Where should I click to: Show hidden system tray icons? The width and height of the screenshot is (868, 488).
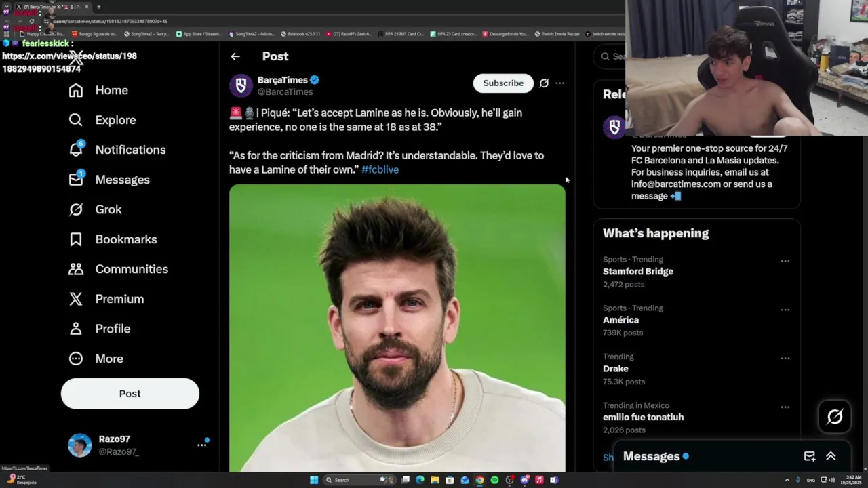(x=787, y=480)
